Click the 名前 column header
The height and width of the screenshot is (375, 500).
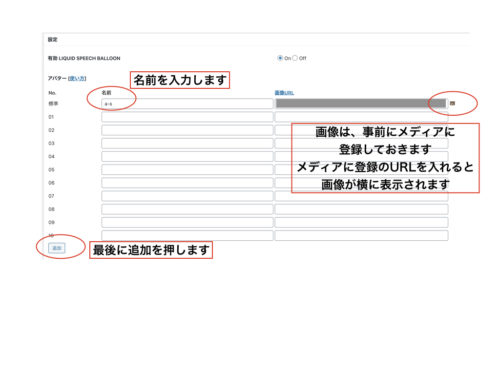tap(106, 93)
